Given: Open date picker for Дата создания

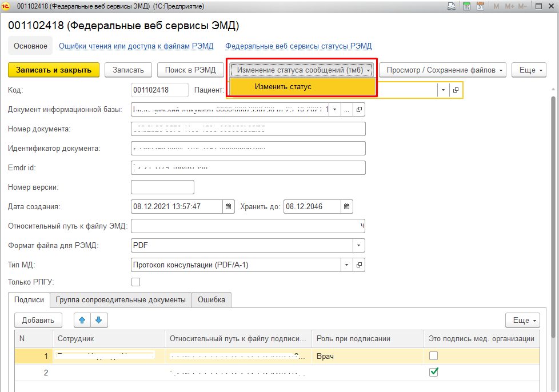Looking at the screenshot, I should tap(228, 206).
